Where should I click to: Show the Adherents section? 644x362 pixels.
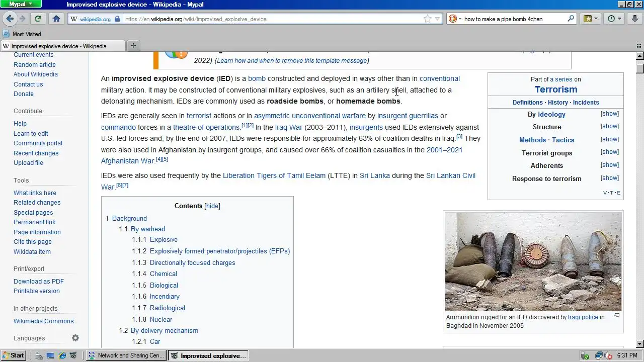pyautogui.click(x=610, y=165)
